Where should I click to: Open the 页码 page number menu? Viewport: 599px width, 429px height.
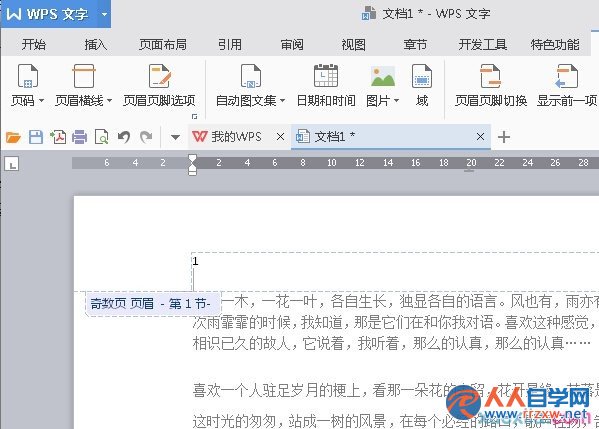(28, 86)
